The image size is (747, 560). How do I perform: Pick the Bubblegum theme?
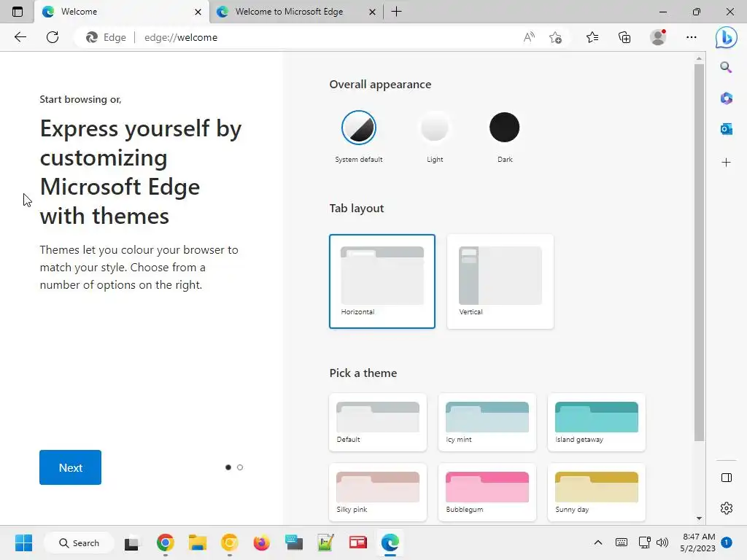[487, 492]
